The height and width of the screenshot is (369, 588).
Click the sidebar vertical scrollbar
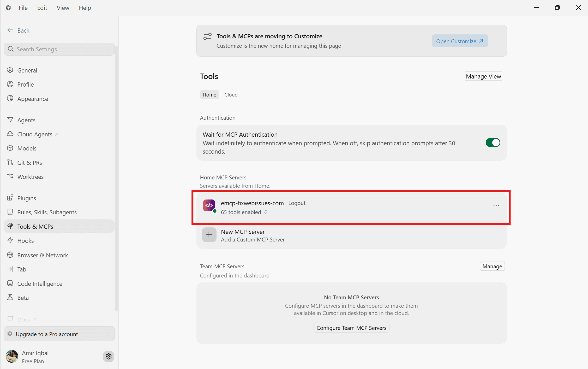tap(117, 178)
